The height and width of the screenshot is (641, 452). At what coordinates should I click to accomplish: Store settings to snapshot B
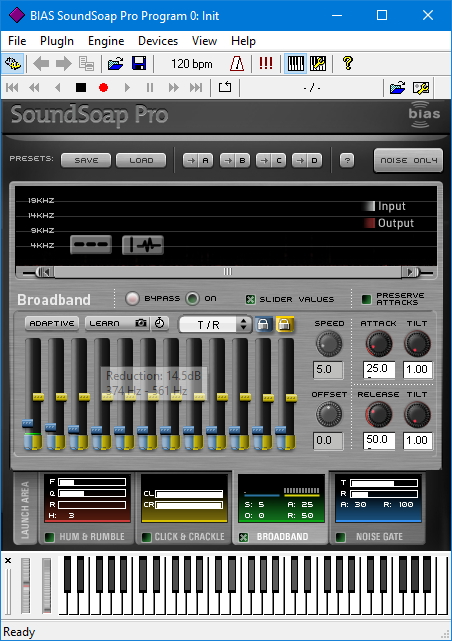coord(235,161)
